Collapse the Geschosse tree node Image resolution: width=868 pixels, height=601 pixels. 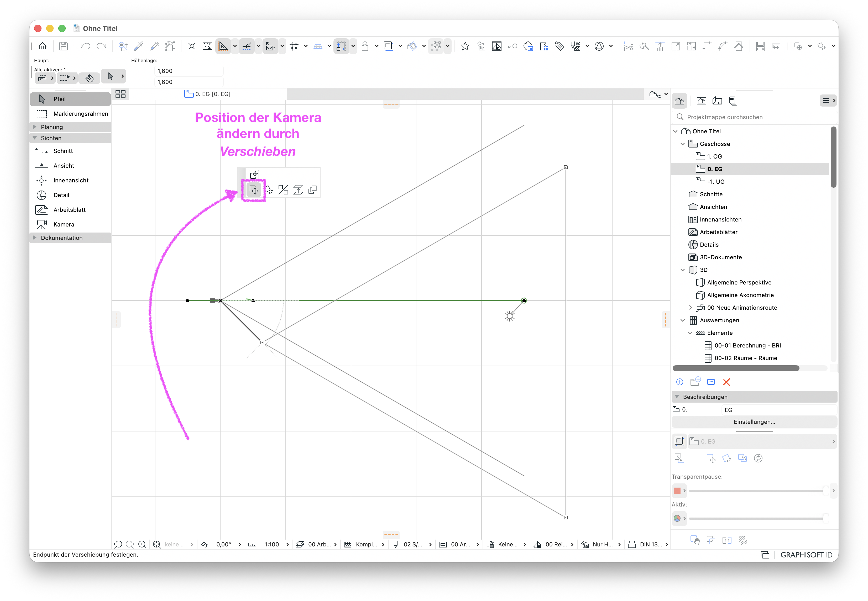coord(683,144)
